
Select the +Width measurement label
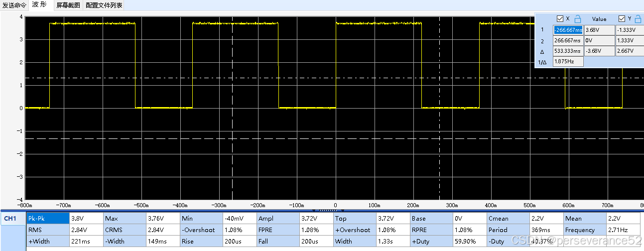(x=48, y=241)
